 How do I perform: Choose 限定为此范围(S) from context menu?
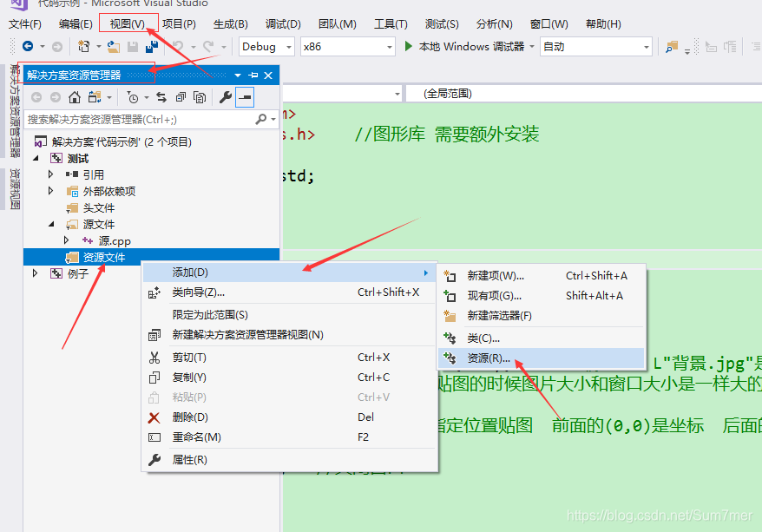[289, 315]
